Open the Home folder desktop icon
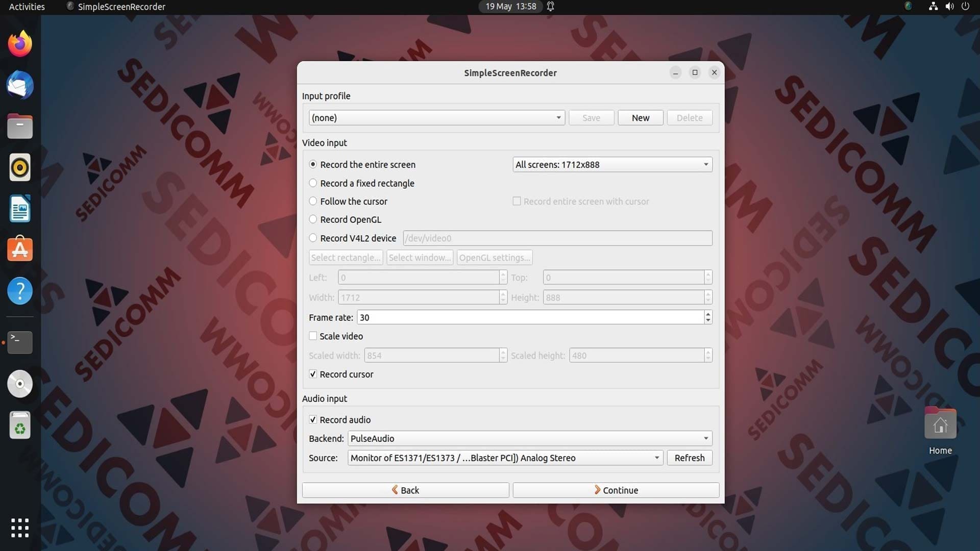980x551 pixels. [940, 431]
